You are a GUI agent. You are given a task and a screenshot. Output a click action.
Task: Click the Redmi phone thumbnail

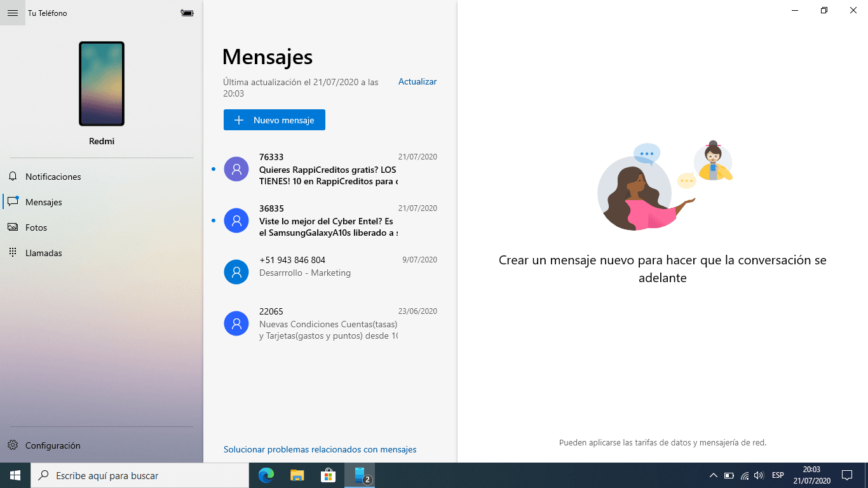pos(102,84)
